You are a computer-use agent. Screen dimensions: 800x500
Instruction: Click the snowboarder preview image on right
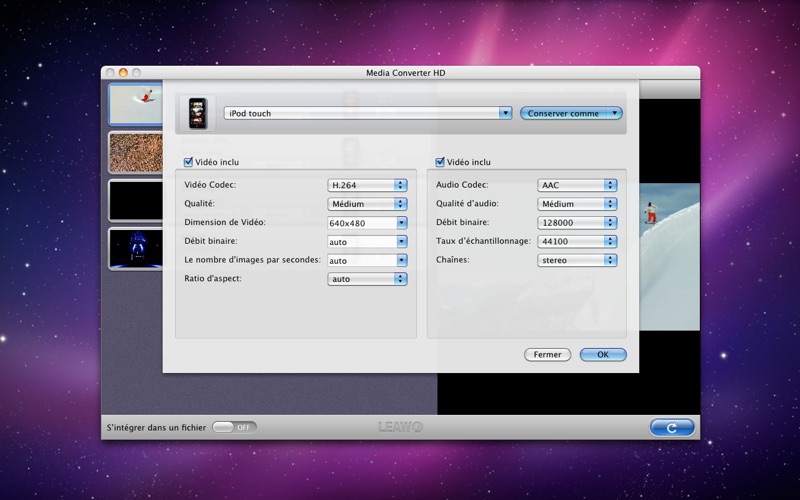(669, 257)
